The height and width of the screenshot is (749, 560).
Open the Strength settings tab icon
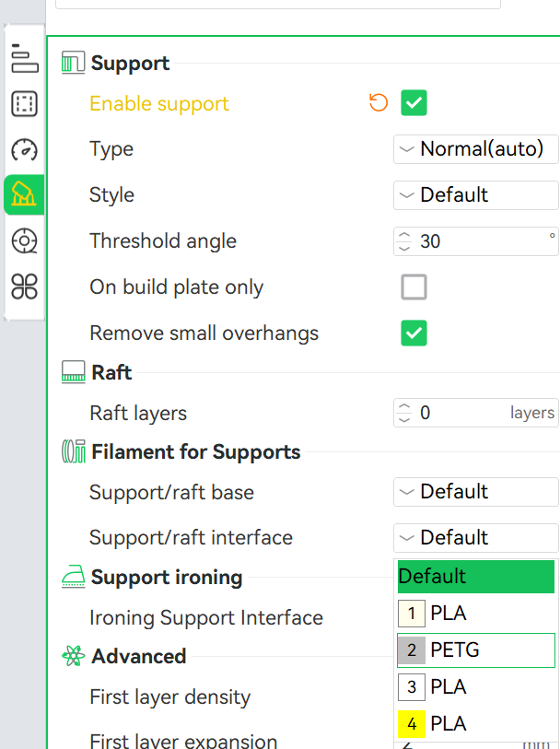24,104
